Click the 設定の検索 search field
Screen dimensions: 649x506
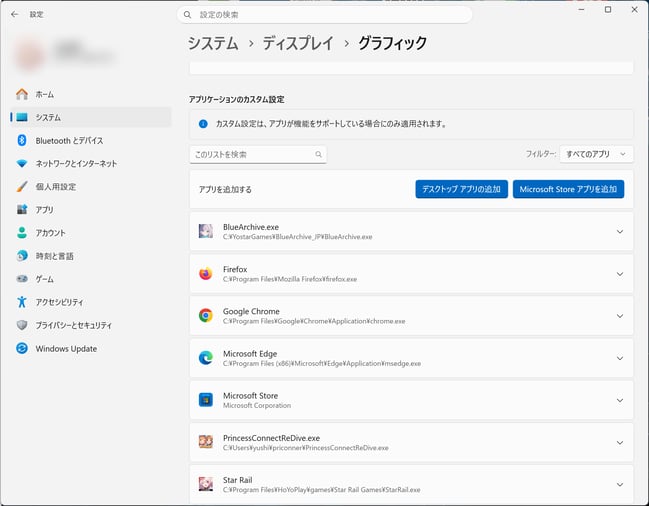pos(324,15)
